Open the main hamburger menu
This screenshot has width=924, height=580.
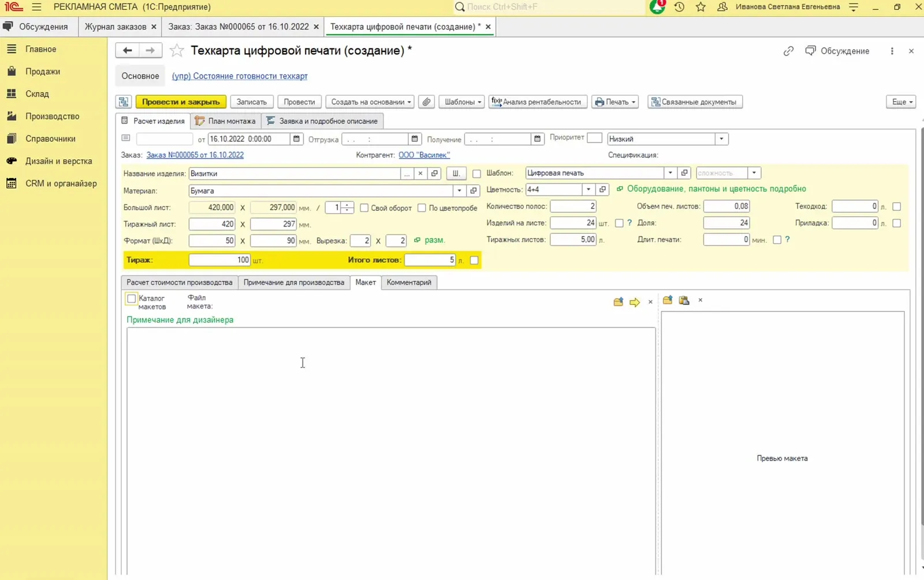point(36,7)
